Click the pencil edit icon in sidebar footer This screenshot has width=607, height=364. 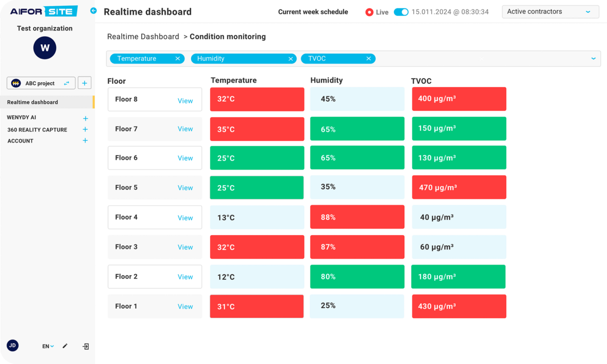(65, 346)
